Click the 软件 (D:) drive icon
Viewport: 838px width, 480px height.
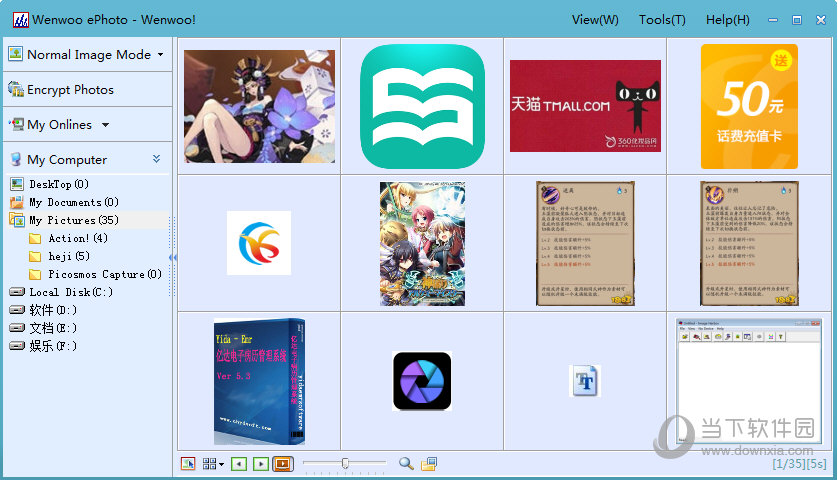click(17, 310)
